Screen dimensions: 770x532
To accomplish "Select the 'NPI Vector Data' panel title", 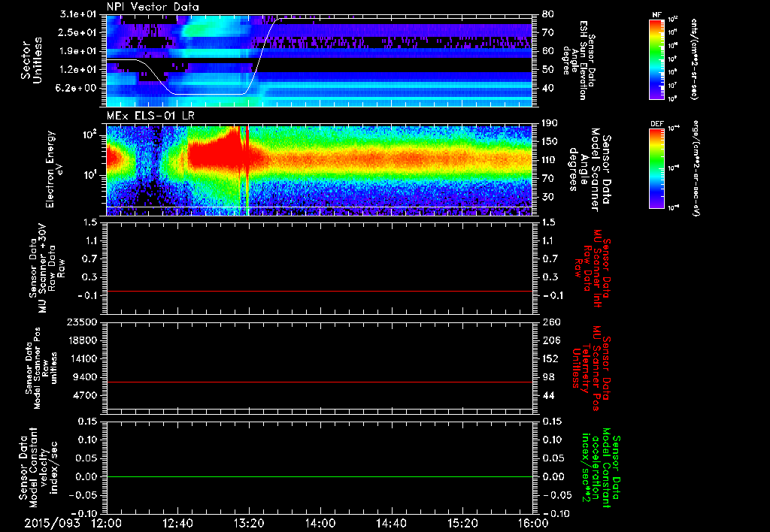I will (x=153, y=7).
